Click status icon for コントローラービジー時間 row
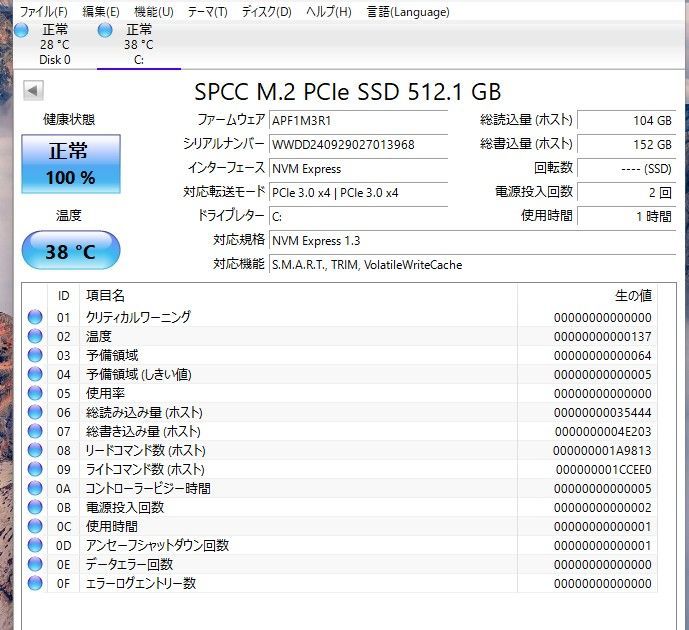This screenshot has width=689, height=630. pos(35,488)
